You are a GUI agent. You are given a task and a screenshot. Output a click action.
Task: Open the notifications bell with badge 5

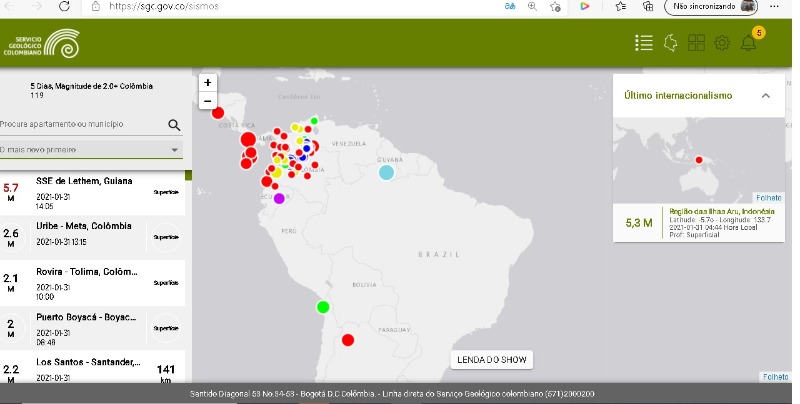point(748,43)
